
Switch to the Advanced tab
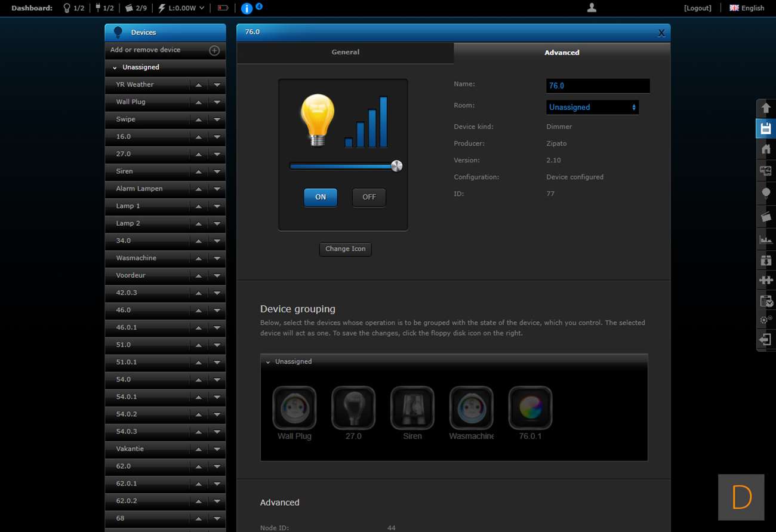point(562,53)
